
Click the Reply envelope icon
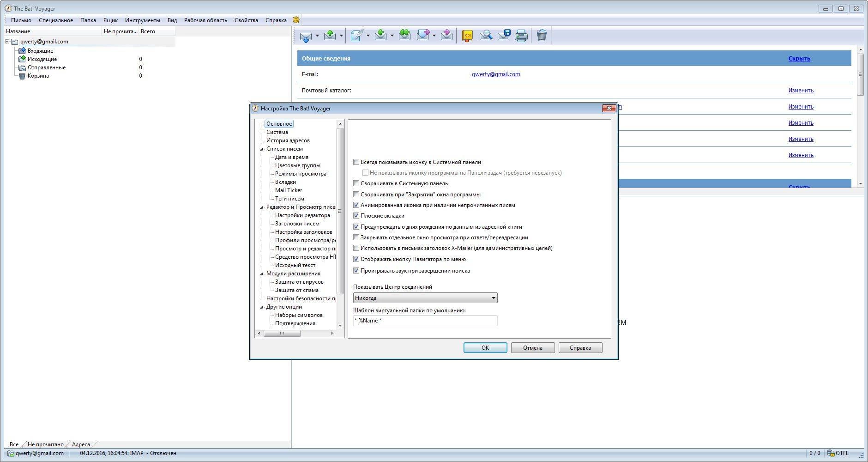[380, 36]
